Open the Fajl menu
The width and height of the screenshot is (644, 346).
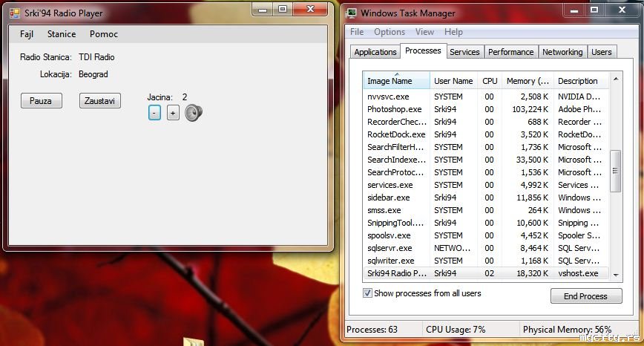pyautogui.click(x=27, y=34)
